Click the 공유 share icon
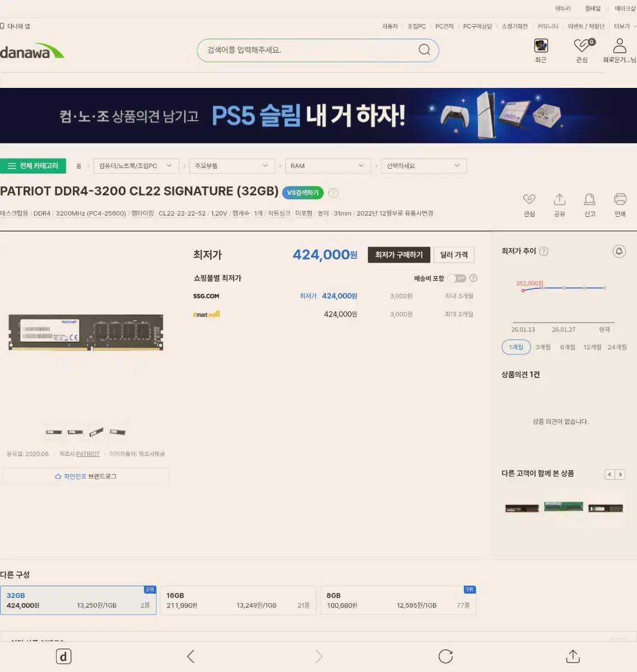This screenshot has width=637, height=672. (560, 199)
